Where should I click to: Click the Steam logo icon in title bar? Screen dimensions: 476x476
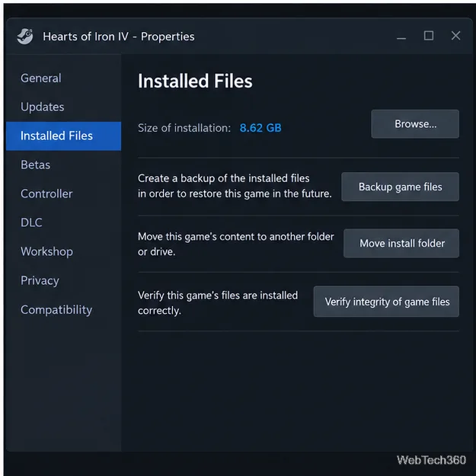(x=25, y=37)
